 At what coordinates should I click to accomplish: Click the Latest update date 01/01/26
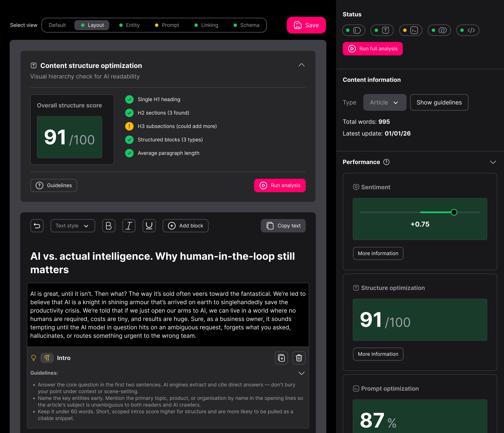point(398,133)
